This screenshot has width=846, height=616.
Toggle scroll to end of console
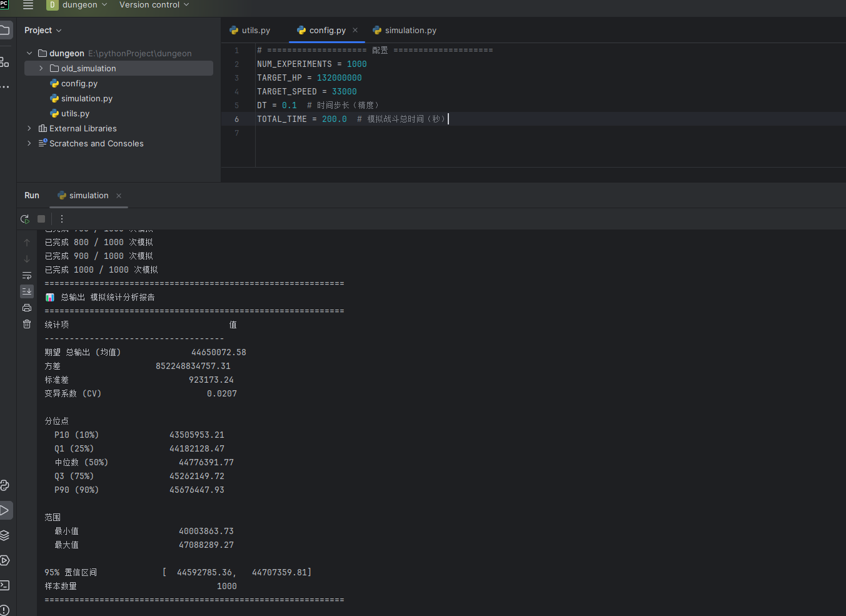[x=27, y=291]
